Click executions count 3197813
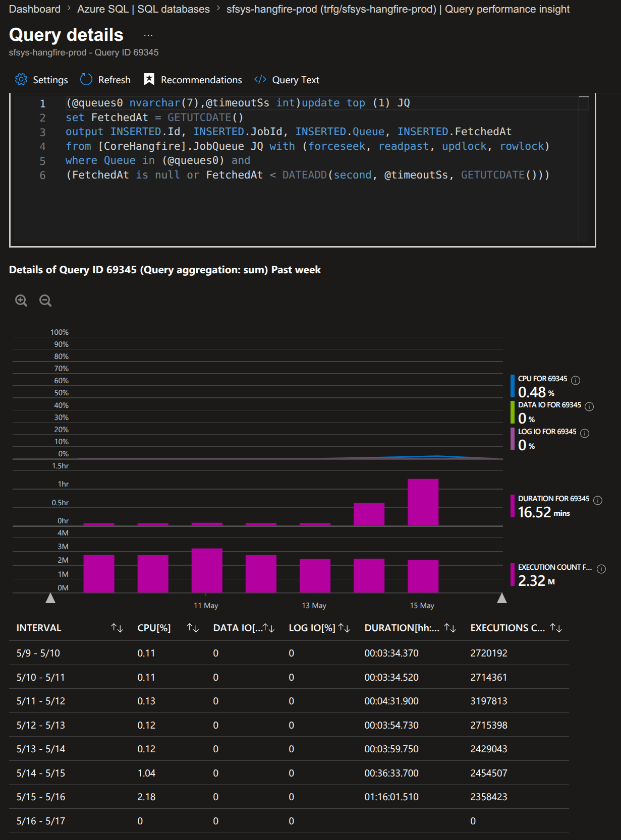The width and height of the screenshot is (621, 840). [x=489, y=701]
